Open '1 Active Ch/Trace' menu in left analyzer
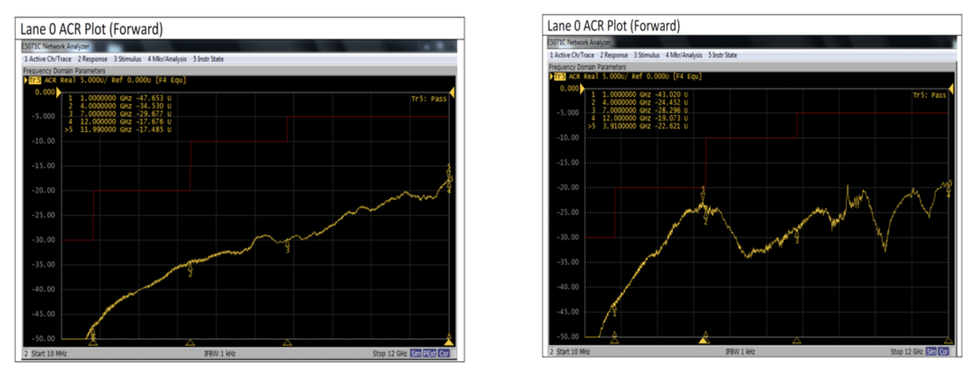Image resolution: width=980 pixels, height=368 pixels. click(x=48, y=59)
